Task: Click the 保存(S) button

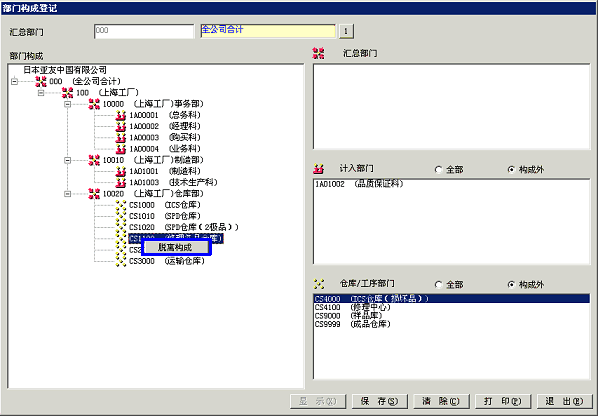Action: (x=379, y=401)
